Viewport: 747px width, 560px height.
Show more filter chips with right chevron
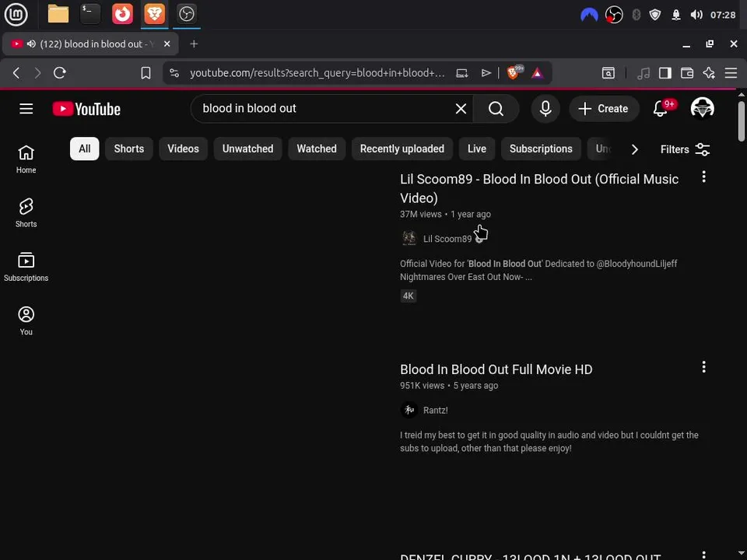[x=634, y=149]
